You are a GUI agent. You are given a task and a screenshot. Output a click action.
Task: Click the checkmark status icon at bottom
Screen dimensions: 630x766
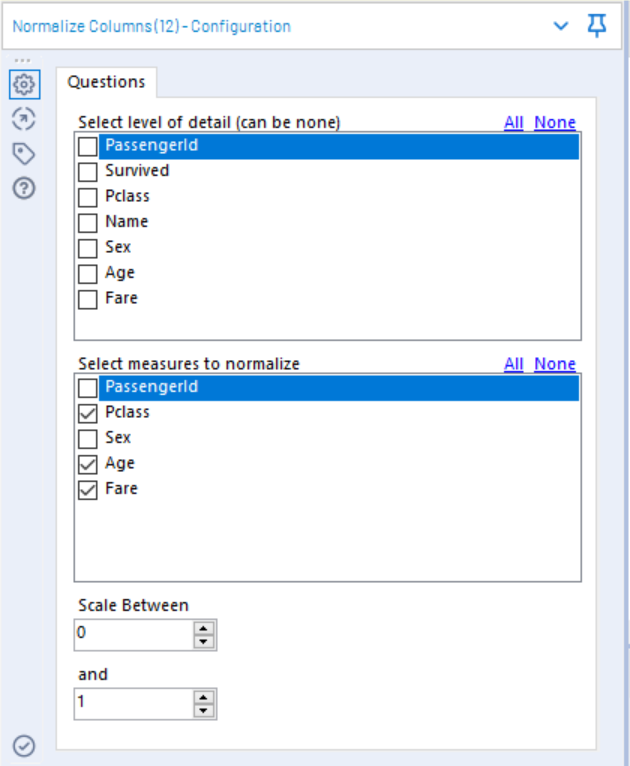(x=24, y=746)
